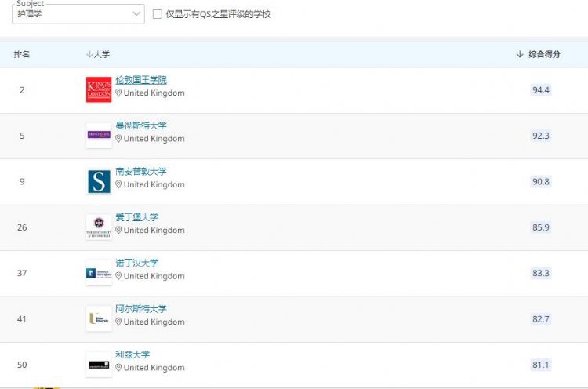
Task: Open the 诺丁汉大学 link
Action: tap(137, 263)
